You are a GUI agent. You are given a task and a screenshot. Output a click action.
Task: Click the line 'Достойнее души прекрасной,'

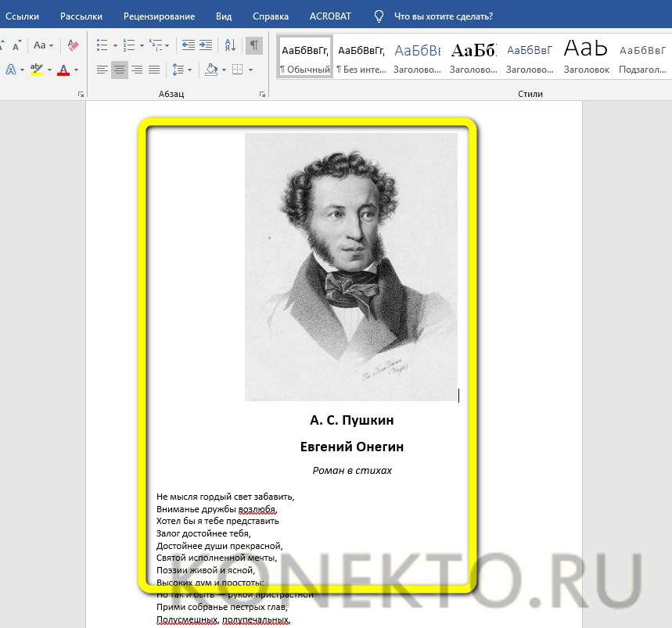(x=219, y=546)
